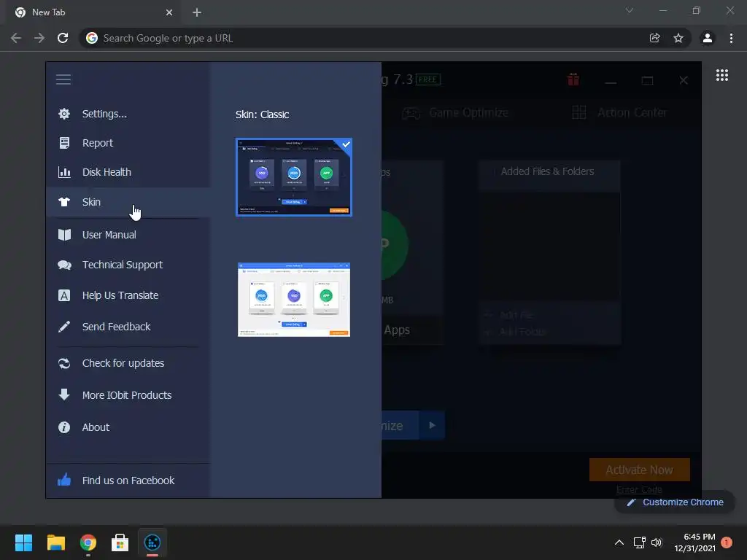The height and width of the screenshot is (560, 747).
Task: Collapse the hamburger menu icon
Action: coord(63,79)
